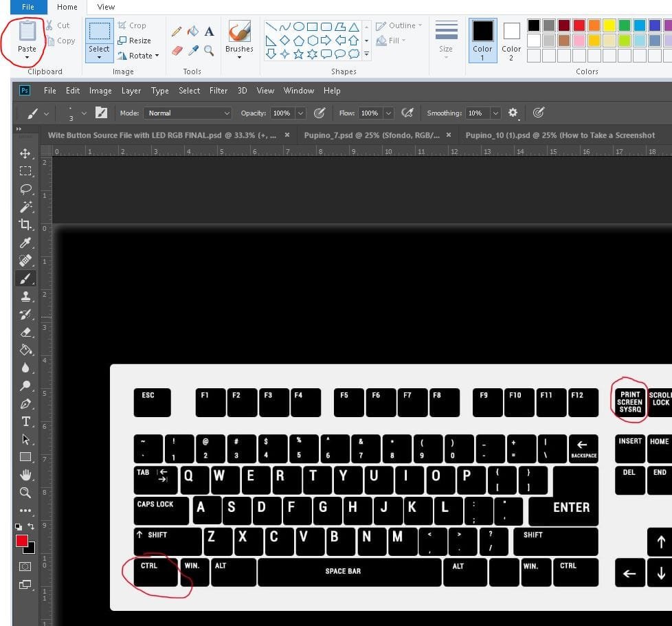Select the Lasso tool in Photoshop toolbar
The width and height of the screenshot is (672, 626).
[25, 189]
